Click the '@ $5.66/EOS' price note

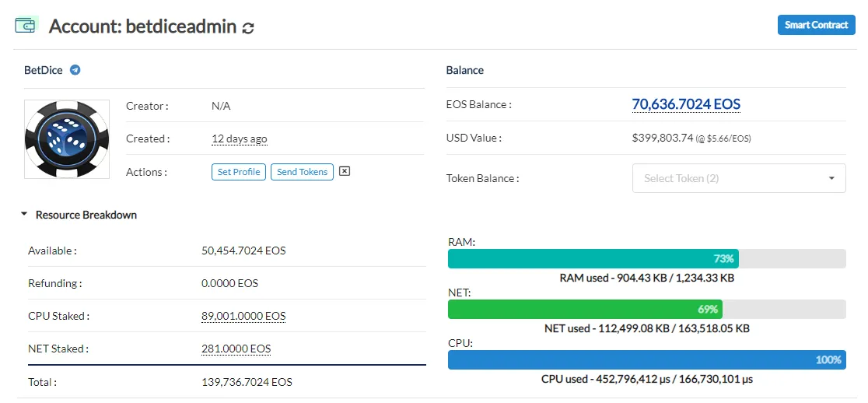(724, 139)
